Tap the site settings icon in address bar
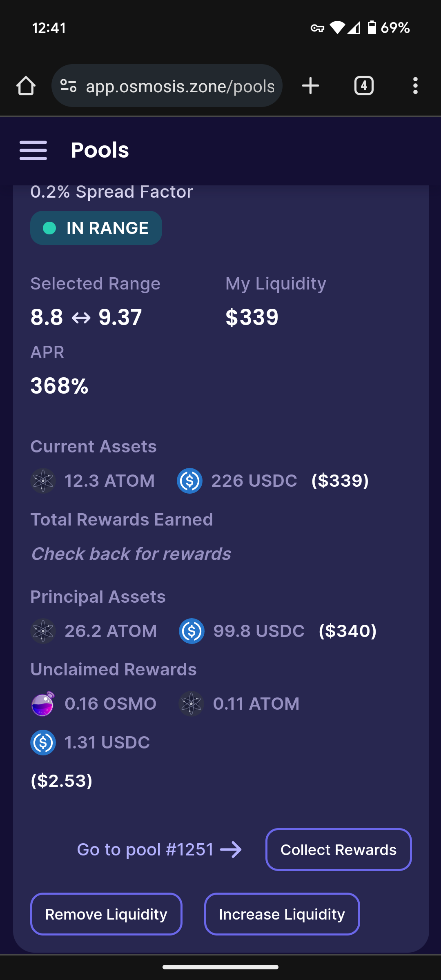Image resolution: width=441 pixels, height=980 pixels. (x=68, y=86)
